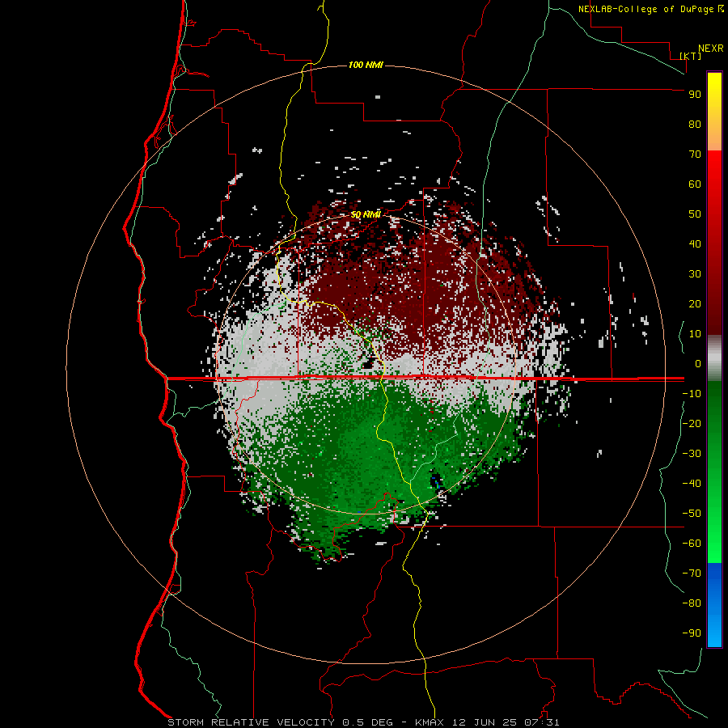
Task: Select the [KT] units label
Action: pos(691,56)
